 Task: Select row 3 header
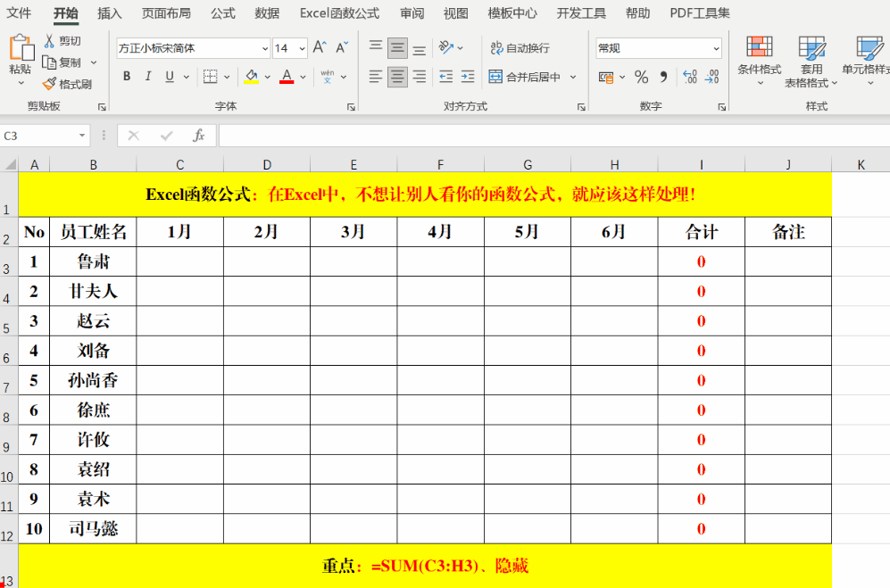tap(9, 261)
